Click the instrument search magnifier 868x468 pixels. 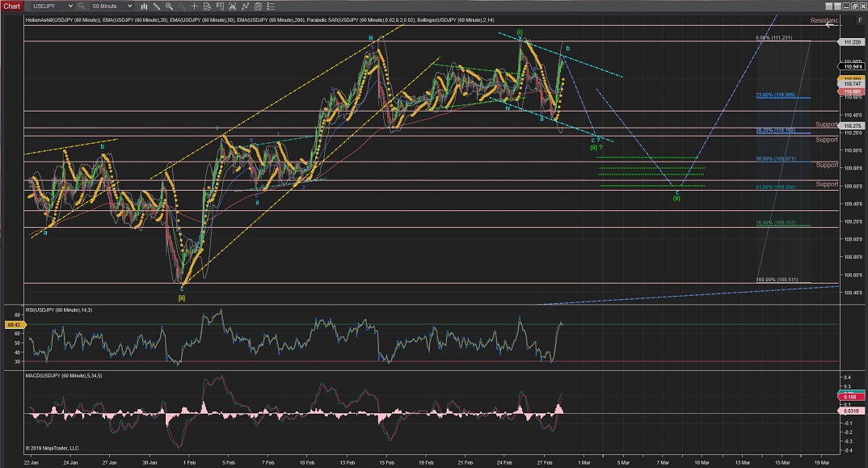[x=81, y=6]
